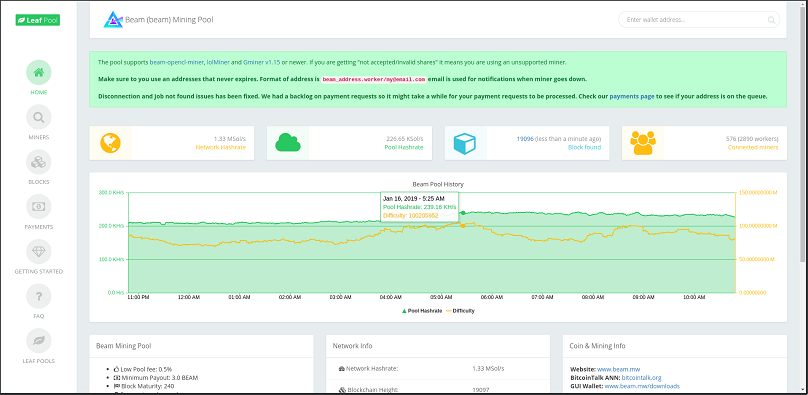Open the lolMiner link

217,62
